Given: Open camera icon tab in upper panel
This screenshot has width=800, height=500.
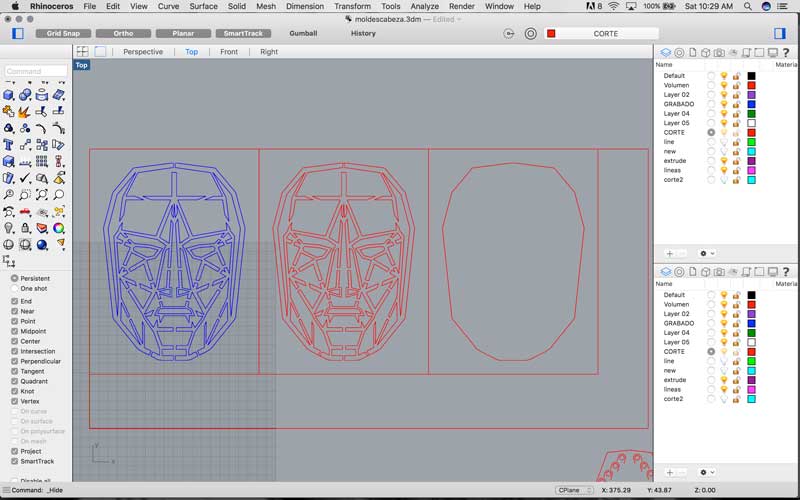Looking at the screenshot, I should click(x=719, y=53).
